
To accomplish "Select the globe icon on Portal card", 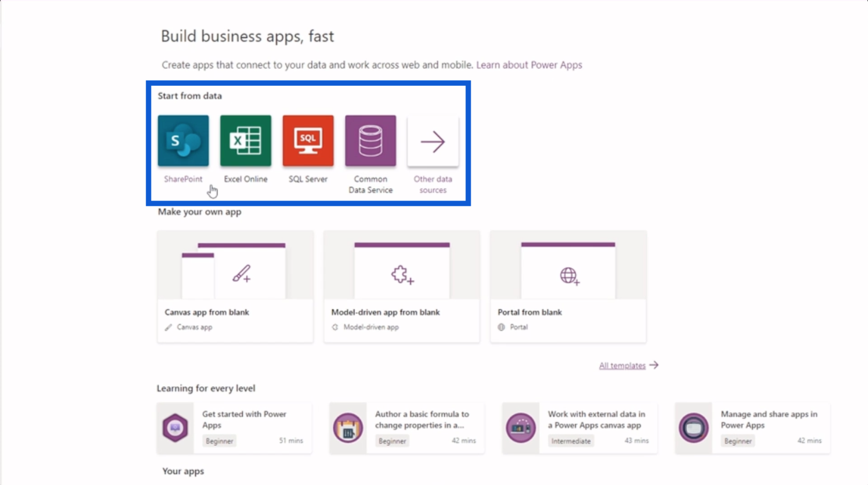I will coord(569,276).
